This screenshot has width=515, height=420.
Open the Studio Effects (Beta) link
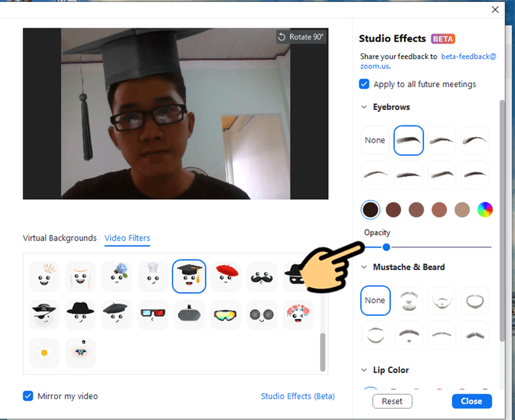pos(297,396)
